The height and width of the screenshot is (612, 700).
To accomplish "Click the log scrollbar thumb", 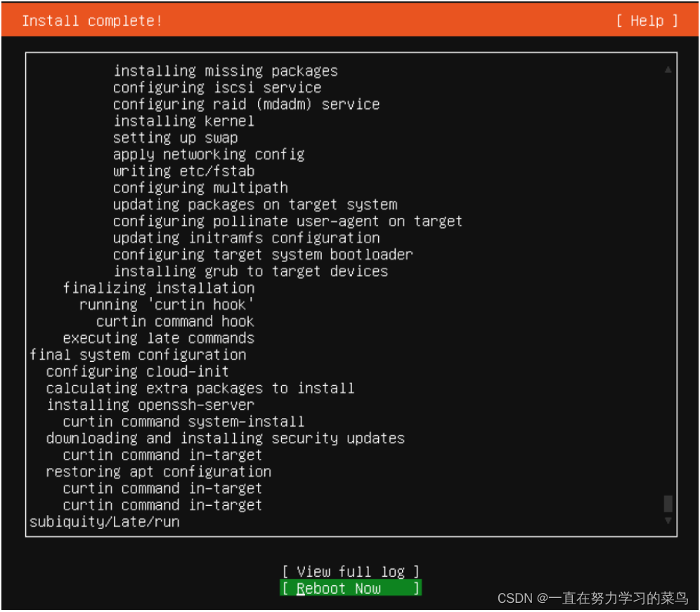I will pyautogui.click(x=668, y=504).
